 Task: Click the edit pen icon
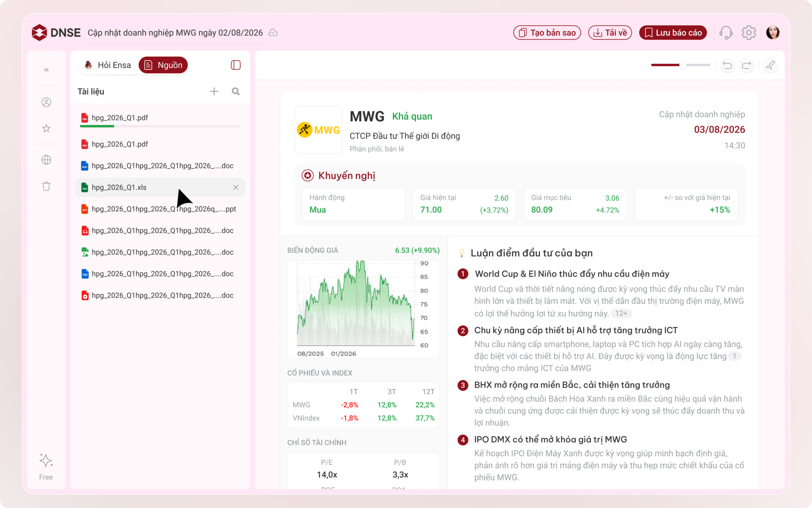click(x=770, y=65)
